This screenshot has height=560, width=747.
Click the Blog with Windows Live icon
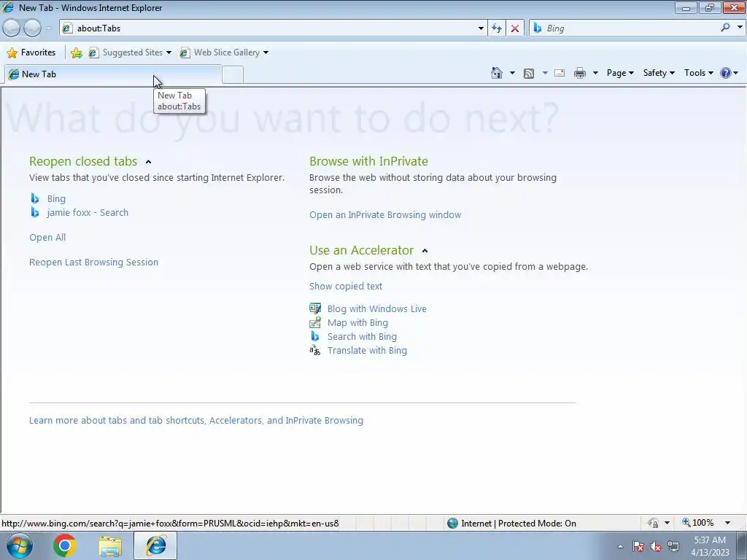pos(315,308)
